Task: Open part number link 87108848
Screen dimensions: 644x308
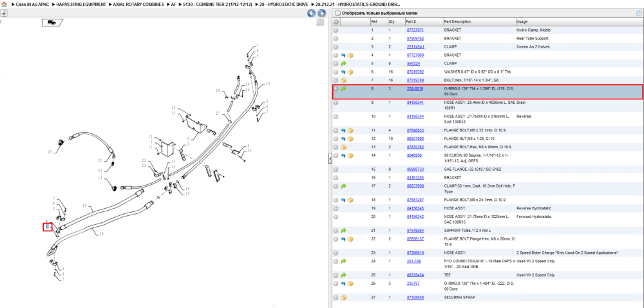Action: tap(415, 297)
